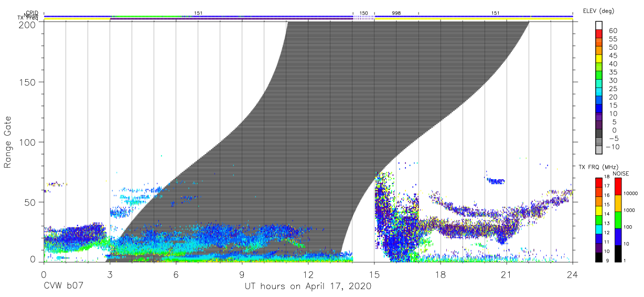Click the "6" UT hour tick label

(176, 274)
